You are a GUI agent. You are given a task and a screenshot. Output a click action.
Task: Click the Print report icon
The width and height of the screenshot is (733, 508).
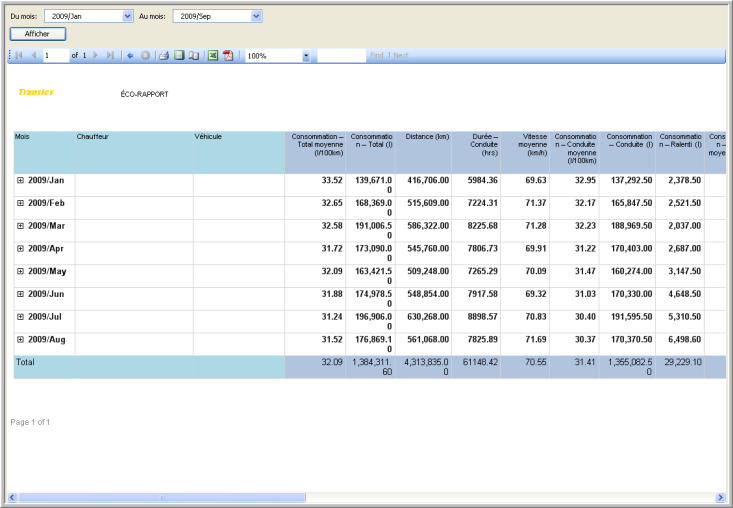pos(162,56)
